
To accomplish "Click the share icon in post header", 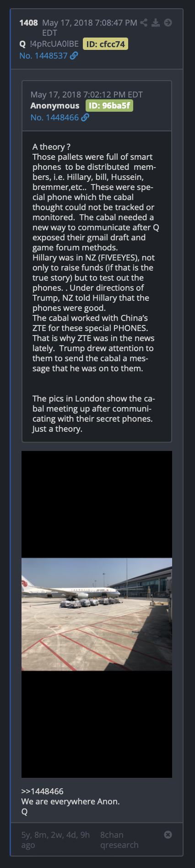I will [x=144, y=22].
